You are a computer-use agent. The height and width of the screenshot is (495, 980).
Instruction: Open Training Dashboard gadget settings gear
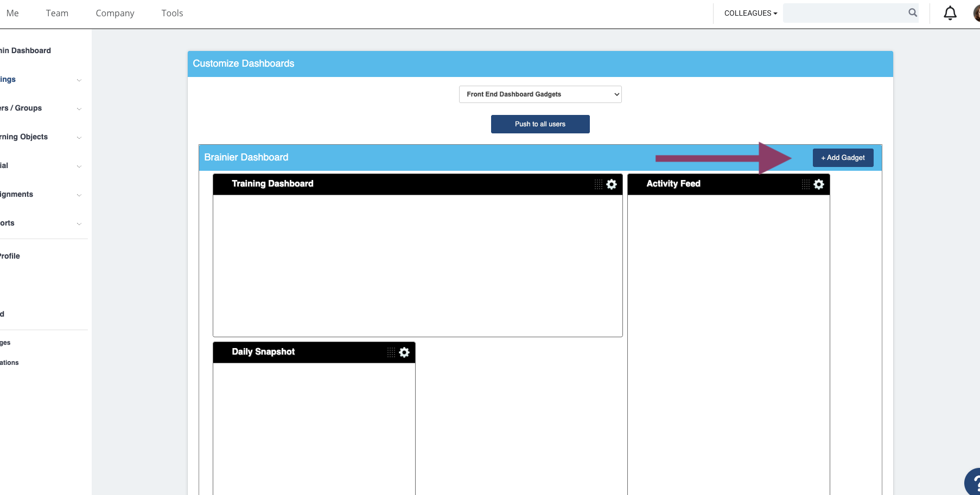click(612, 184)
